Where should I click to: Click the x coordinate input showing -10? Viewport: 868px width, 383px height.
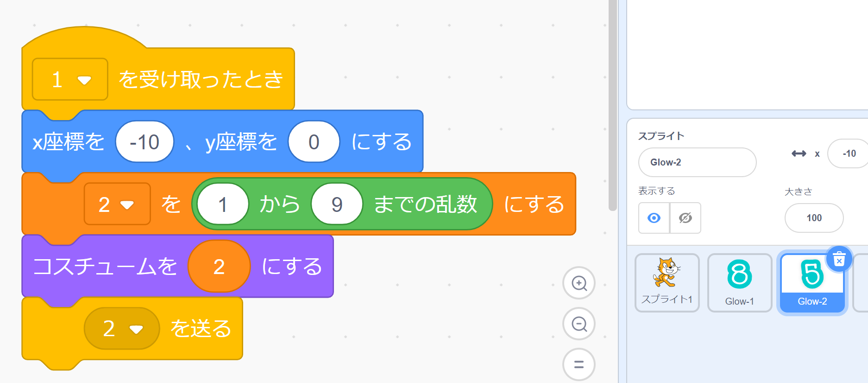click(145, 142)
